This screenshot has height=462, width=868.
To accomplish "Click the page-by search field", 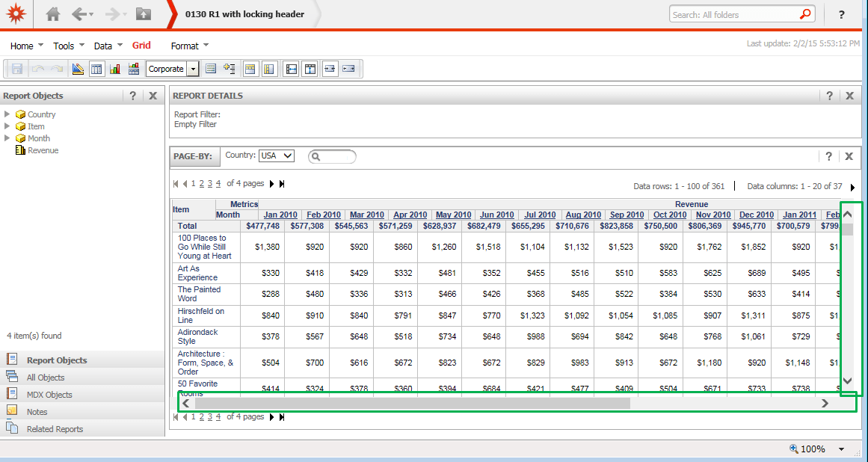I will pyautogui.click(x=332, y=156).
